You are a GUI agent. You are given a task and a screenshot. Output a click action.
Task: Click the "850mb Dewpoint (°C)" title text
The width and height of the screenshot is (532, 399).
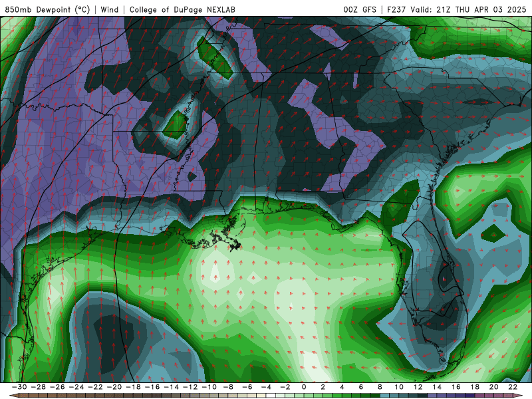[47, 9]
